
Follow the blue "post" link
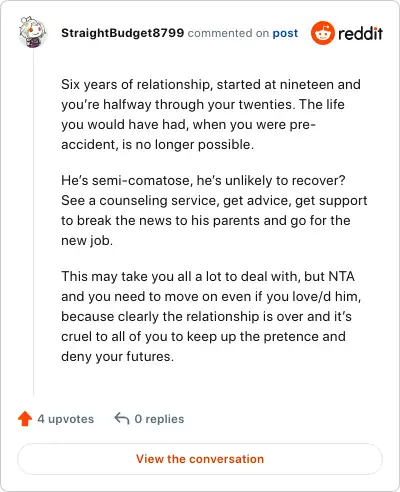285,33
